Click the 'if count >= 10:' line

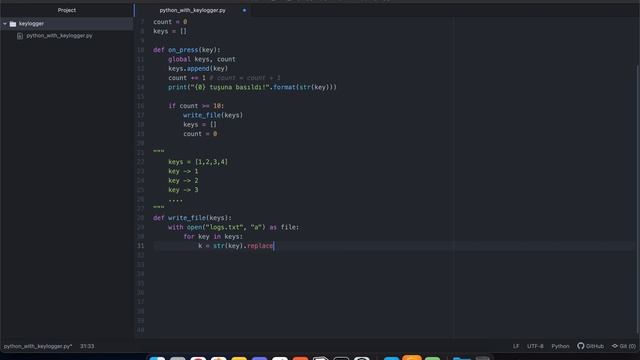[196, 106]
